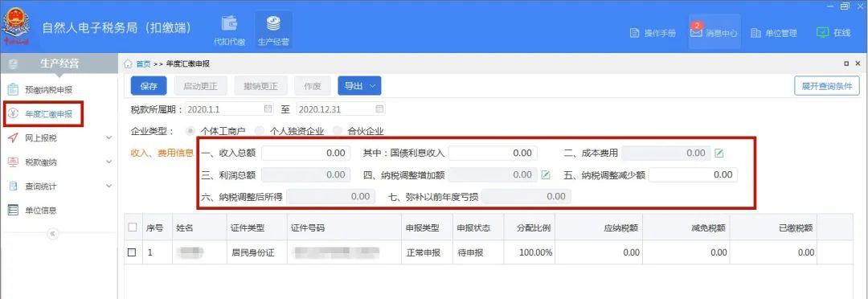Viewport: 868px width, 299px height.
Task: Click the 生产经营 sidebar header
Action: [x=59, y=63]
